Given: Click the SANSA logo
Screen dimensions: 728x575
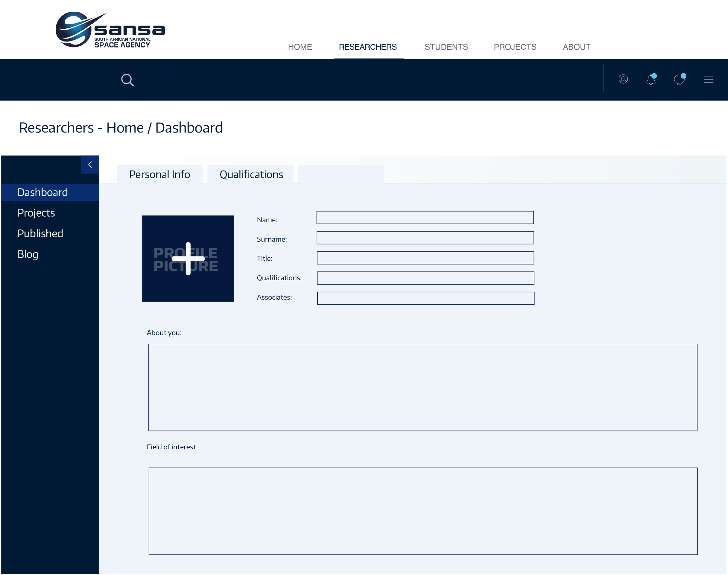Looking at the screenshot, I should [x=110, y=30].
